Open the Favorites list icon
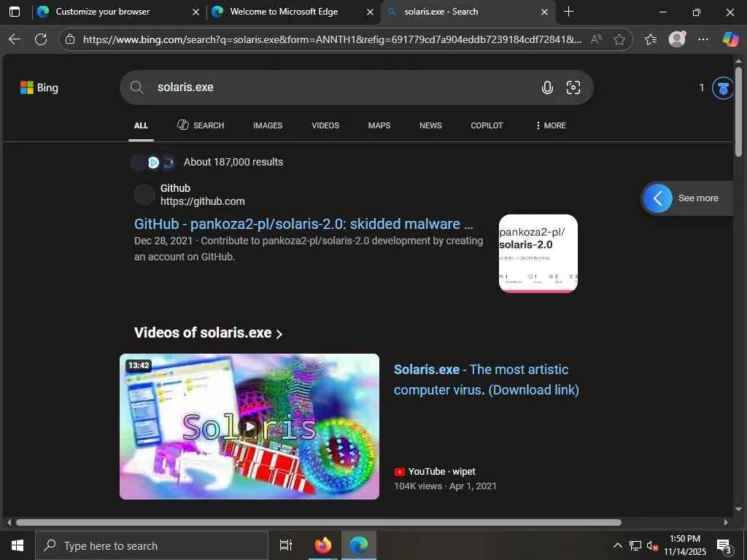The height and width of the screenshot is (560, 747). [x=651, y=39]
